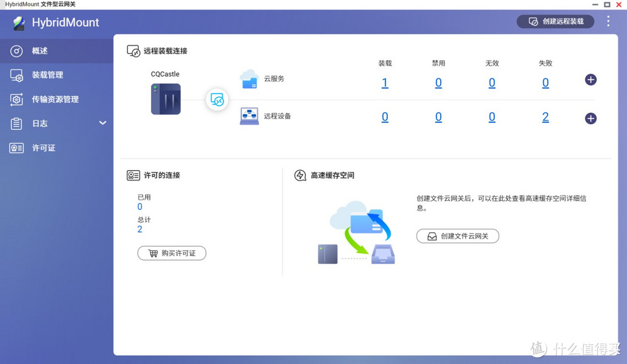Click the 概述 sidebar icon
This screenshot has width=627, height=364.
pyautogui.click(x=16, y=51)
